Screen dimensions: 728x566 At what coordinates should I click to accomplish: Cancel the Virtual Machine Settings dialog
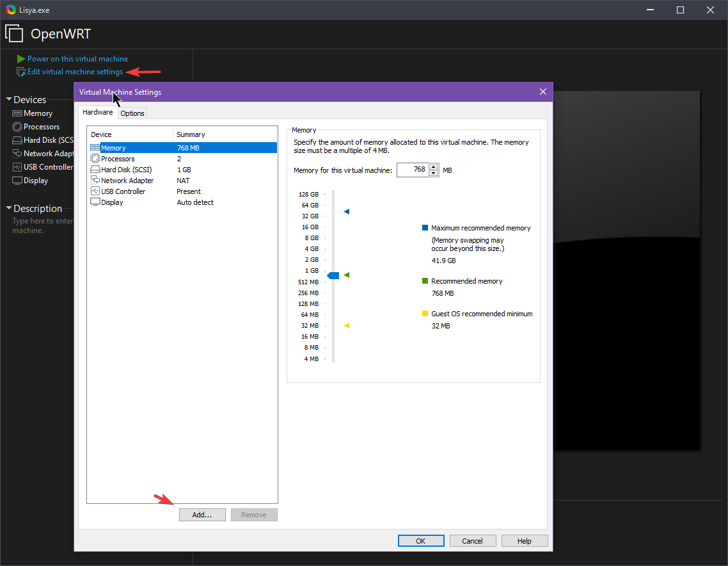pyautogui.click(x=473, y=541)
